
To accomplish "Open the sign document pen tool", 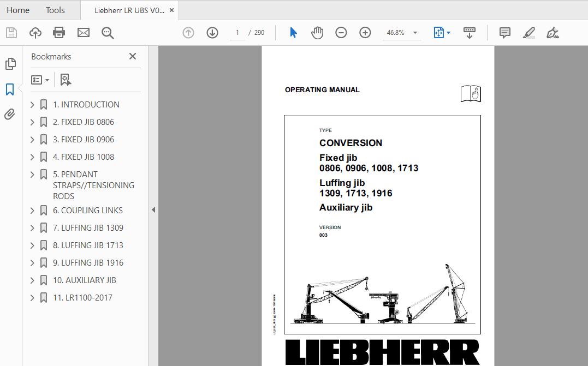I will click(553, 33).
